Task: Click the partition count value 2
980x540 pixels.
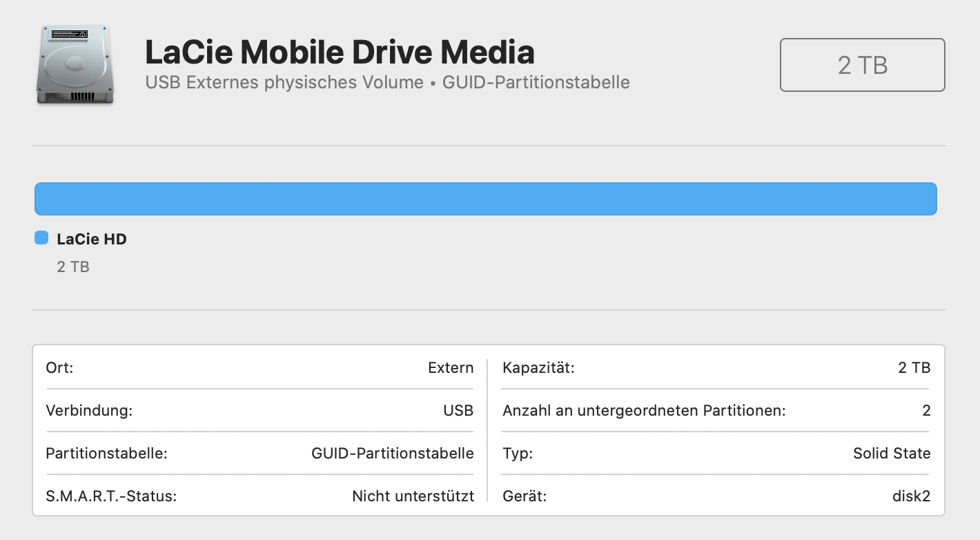Action: tap(926, 410)
